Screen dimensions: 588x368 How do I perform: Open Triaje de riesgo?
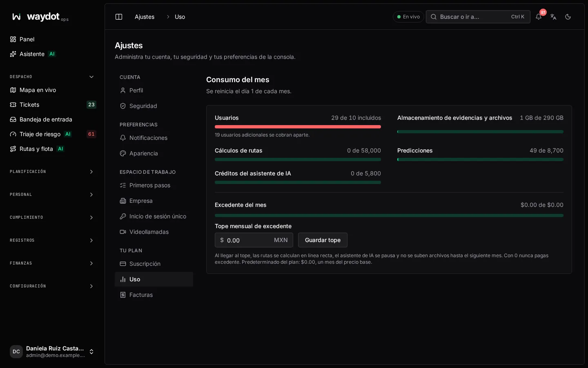tap(52, 134)
